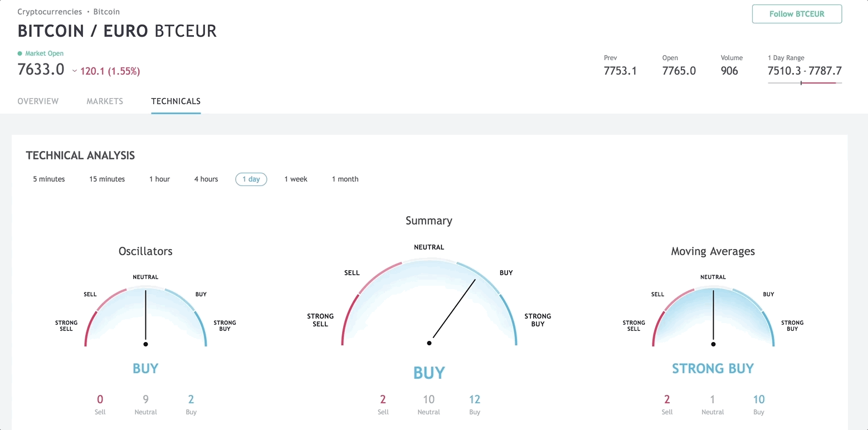Click the down arrow beside price change

coord(75,71)
